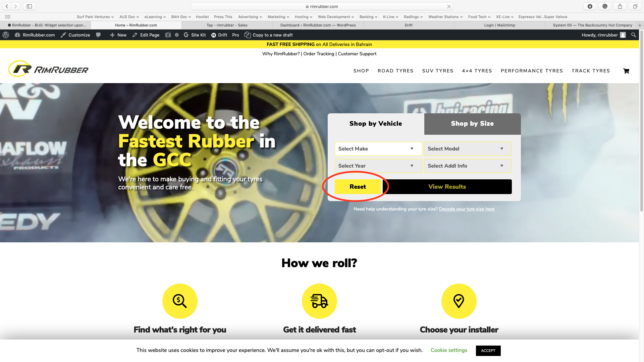Open Surf Park Ventures bookmarks folder
The image size is (644, 362).
95,17
